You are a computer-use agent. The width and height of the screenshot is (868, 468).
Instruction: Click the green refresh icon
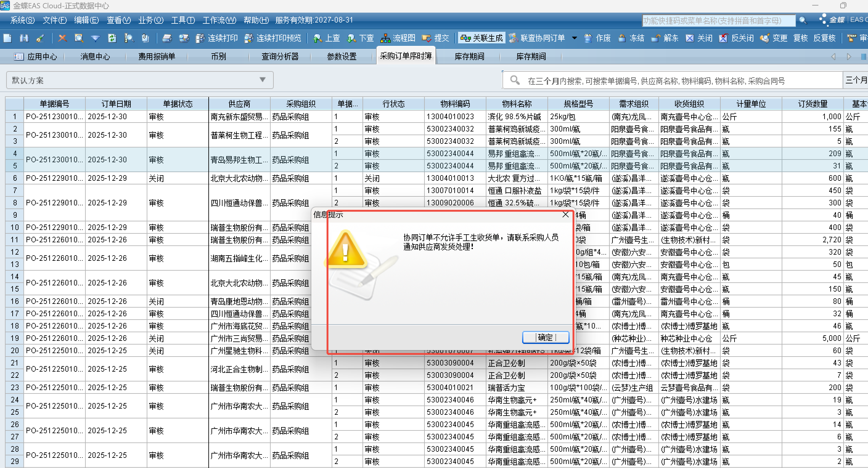click(x=112, y=38)
